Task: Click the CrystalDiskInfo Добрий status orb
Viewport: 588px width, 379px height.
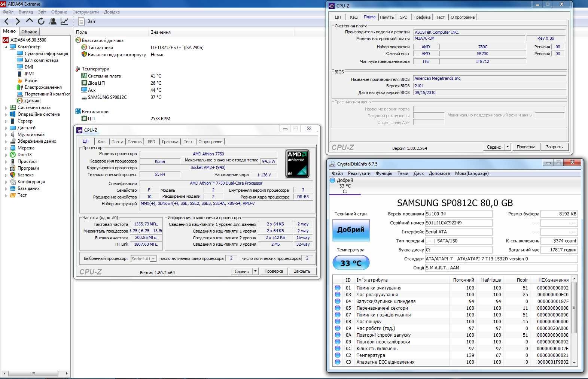Action: [332, 180]
